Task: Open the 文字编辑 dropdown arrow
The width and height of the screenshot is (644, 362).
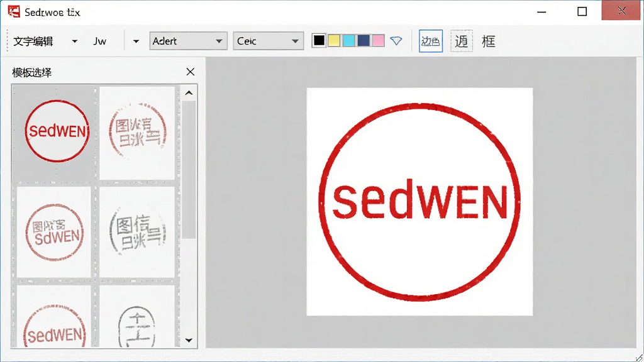Action: click(x=74, y=41)
